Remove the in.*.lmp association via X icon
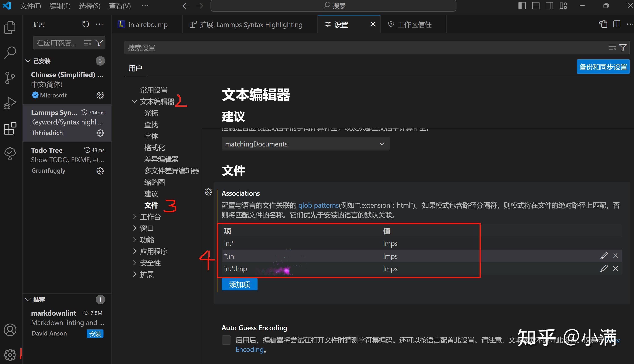Image resolution: width=634 pixels, height=364 pixels. pyautogui.click(x=616, y=268)
